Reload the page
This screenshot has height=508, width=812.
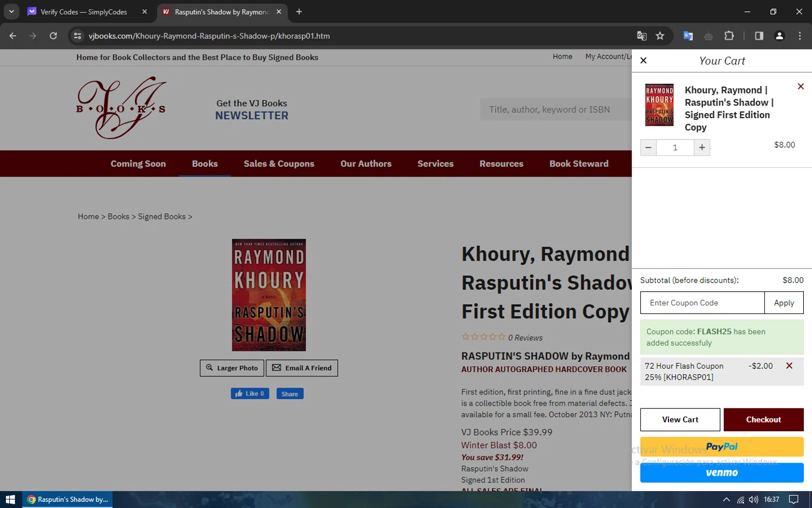pos(53,36)
